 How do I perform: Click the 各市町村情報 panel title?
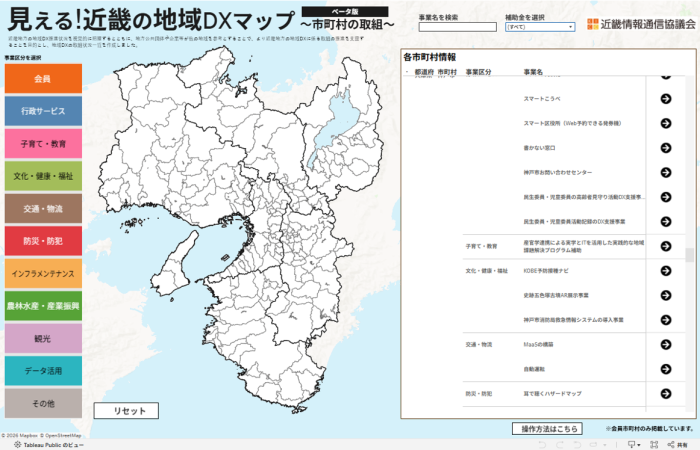(x=429, y=57)
